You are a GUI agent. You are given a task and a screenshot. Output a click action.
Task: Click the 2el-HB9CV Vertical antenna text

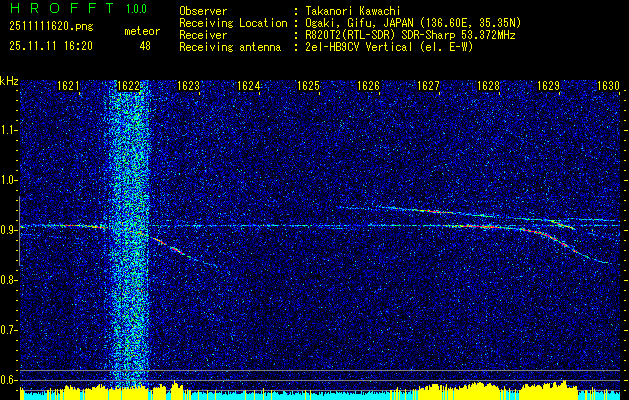[x=389, y=47]
